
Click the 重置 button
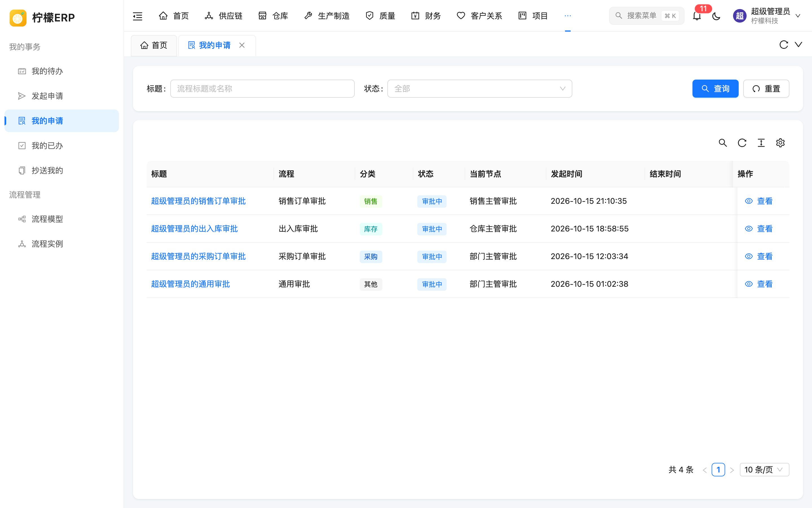point(766,89)
